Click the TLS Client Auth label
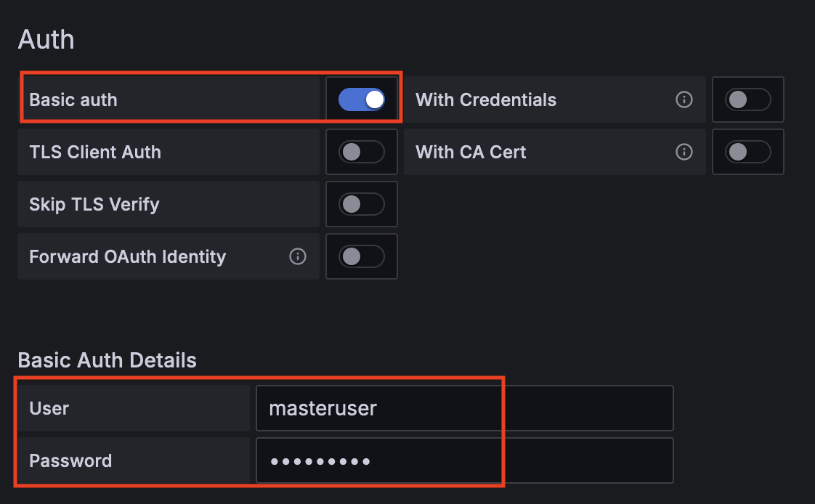The image size is (815, 504). (x=95, y=152)
